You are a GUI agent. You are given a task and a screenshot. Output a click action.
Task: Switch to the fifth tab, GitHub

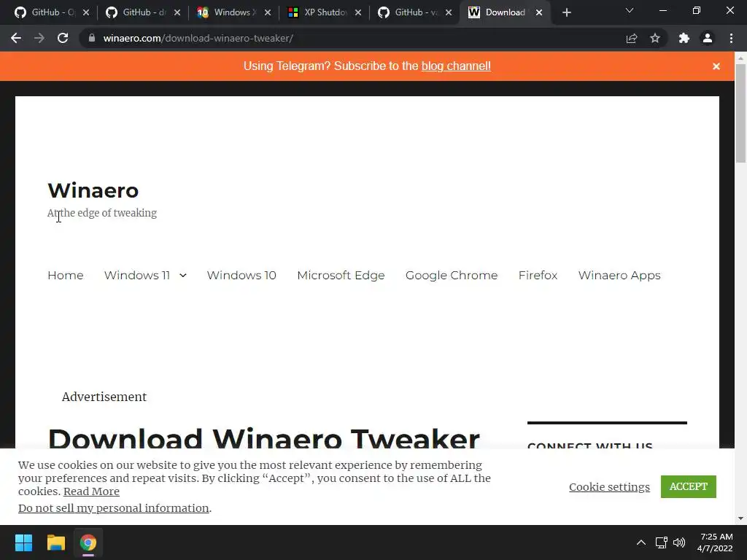point(414,13)
